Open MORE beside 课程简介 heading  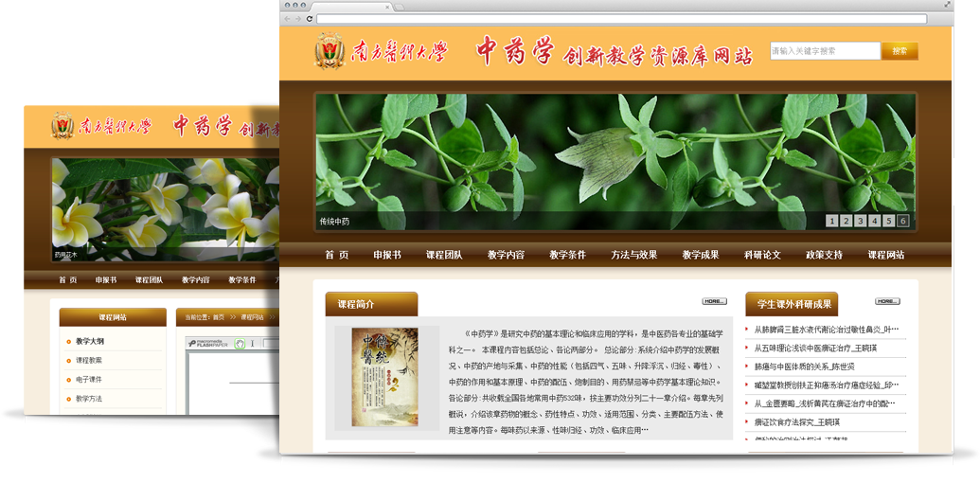point(714,301)
